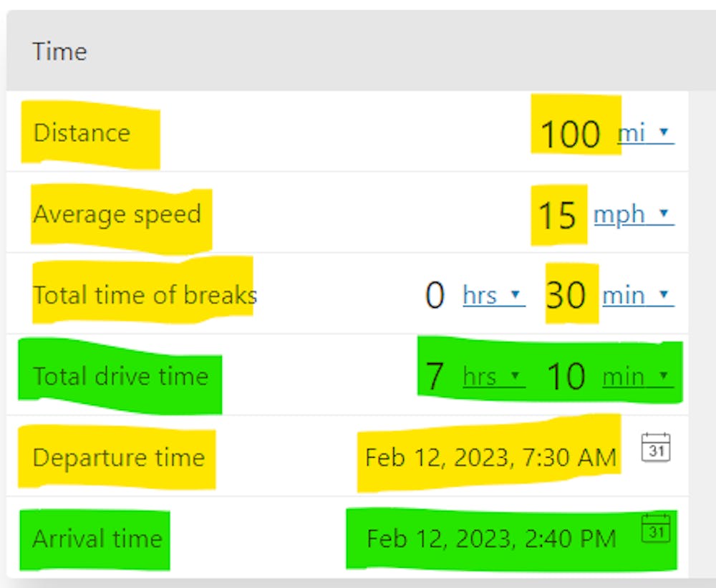
Task: Open the Departure time calendar icon
Action: click(655, 448)
